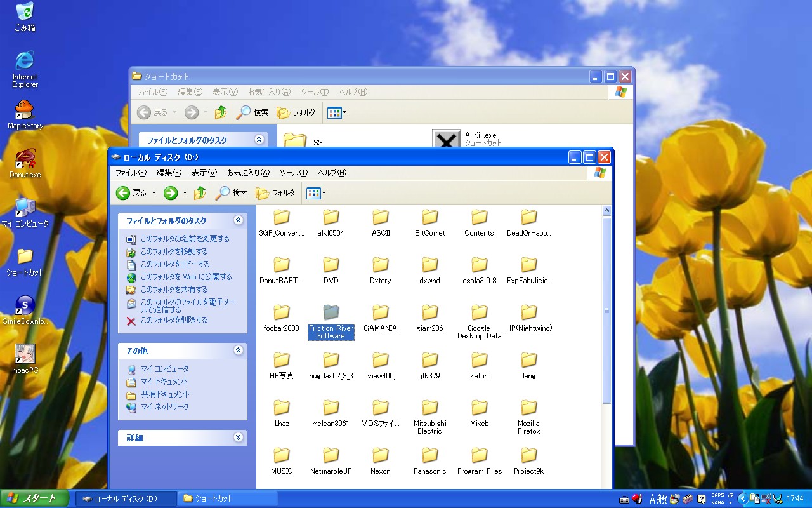The height and width of the screenshot is (508, 812).
Task: Click the このフォルダを移動する link
Action: (174, 251)
